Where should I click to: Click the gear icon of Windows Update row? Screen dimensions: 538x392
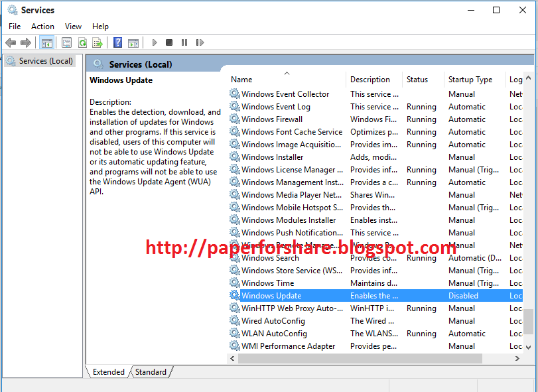click(235, 295)
